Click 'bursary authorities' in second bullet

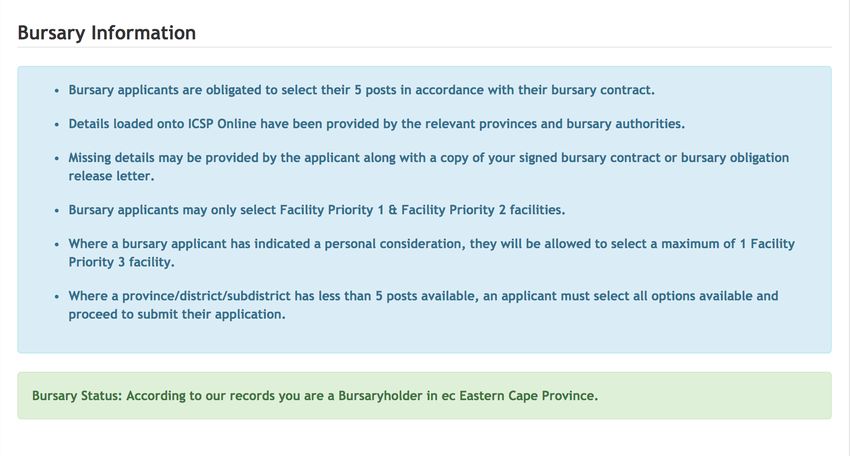(x=626, y=124)
